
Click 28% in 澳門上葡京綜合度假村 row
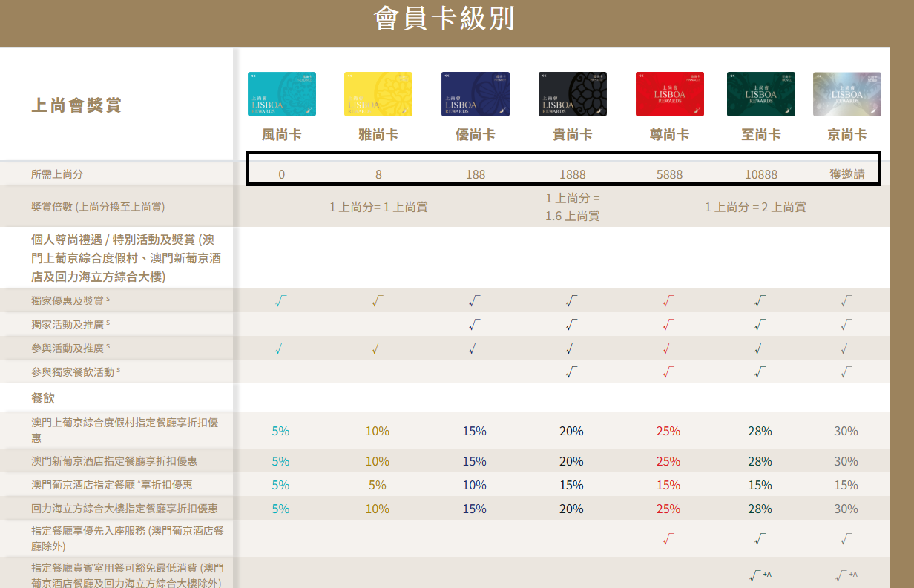[x=760, y=431]
